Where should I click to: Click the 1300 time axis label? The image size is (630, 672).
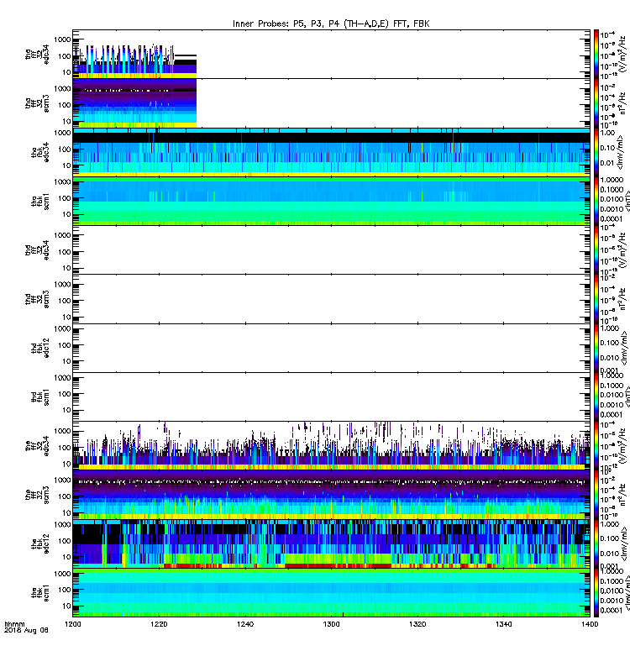[x=331, y=624]
